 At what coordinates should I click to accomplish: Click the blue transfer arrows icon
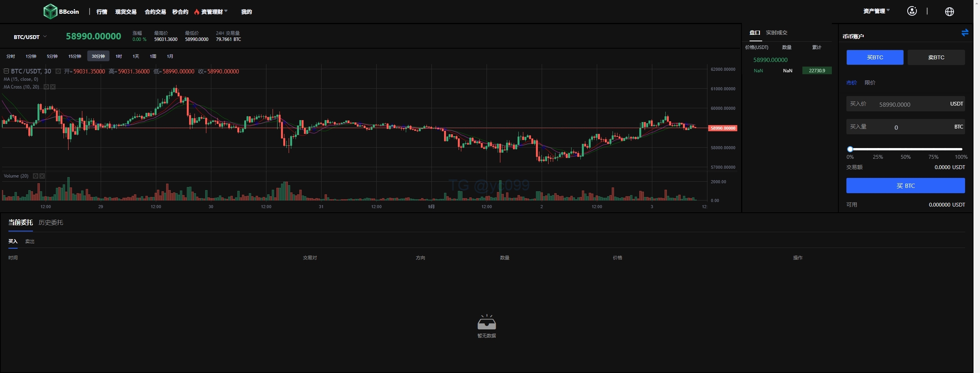tap(965, 33)
